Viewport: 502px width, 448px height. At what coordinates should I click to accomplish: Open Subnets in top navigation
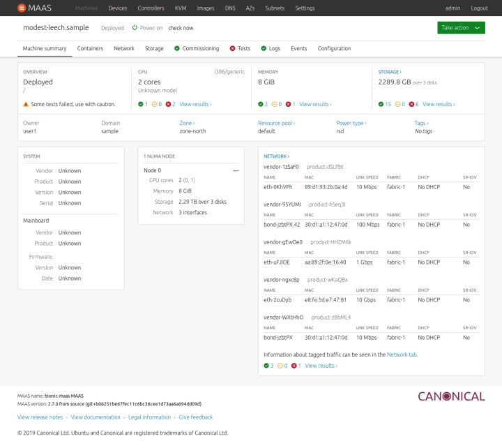275,8
